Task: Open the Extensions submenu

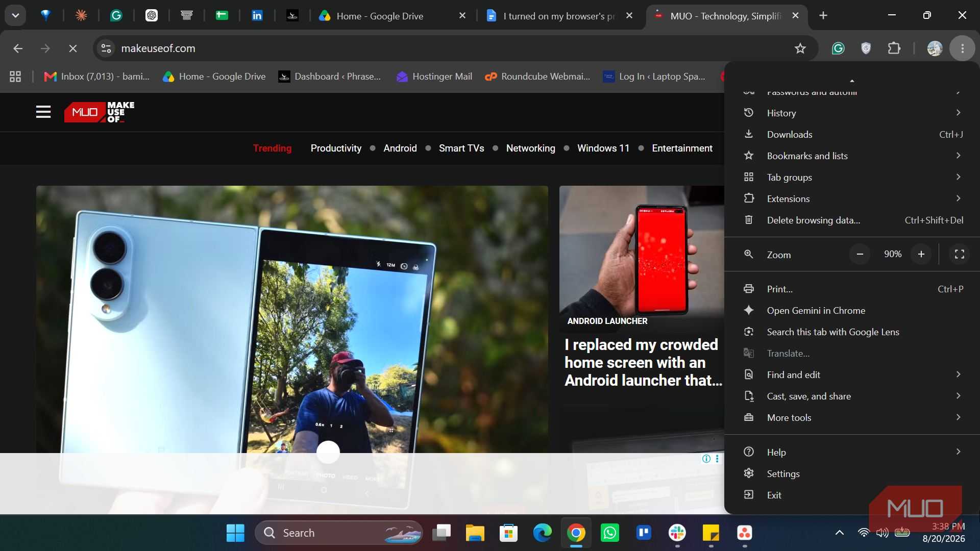Action: pos(852,198)
